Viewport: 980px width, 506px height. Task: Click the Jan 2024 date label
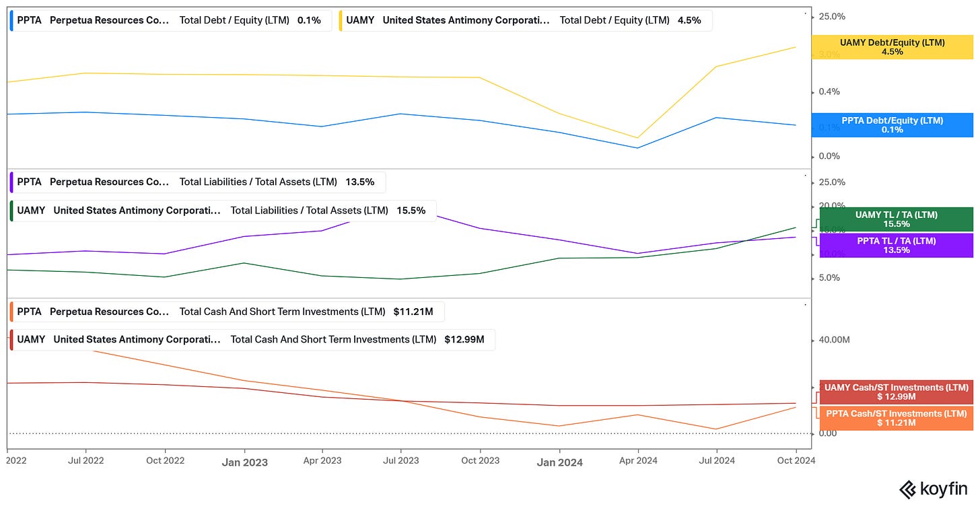[560, 462]
